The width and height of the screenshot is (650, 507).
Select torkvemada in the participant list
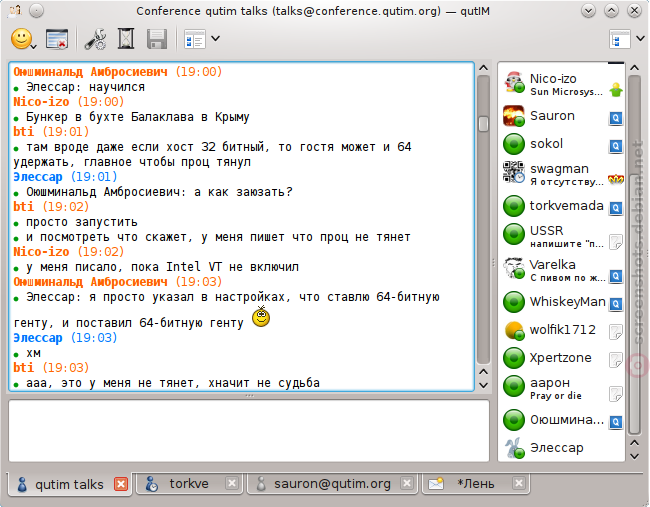[x=561, y=206]
